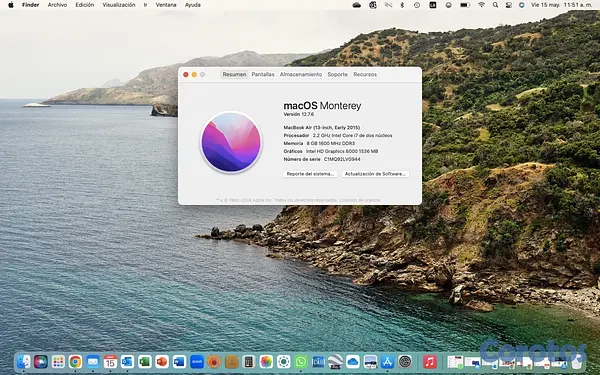This screenshot has height=375, width=600.
Task: Open the Mail app in Dock
Action: click(93, 361)
